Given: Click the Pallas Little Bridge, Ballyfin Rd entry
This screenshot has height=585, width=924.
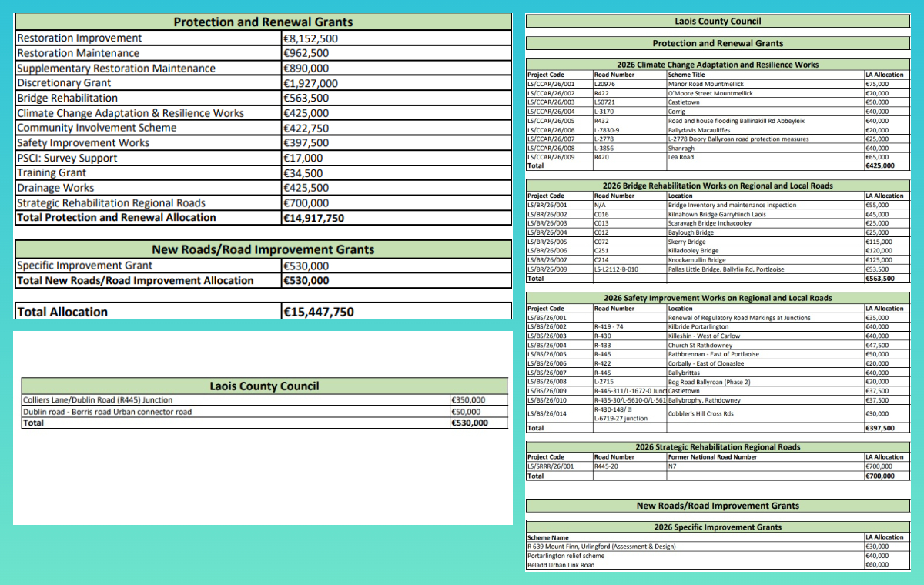Looking at the screenshot, I should click(728, 269).
